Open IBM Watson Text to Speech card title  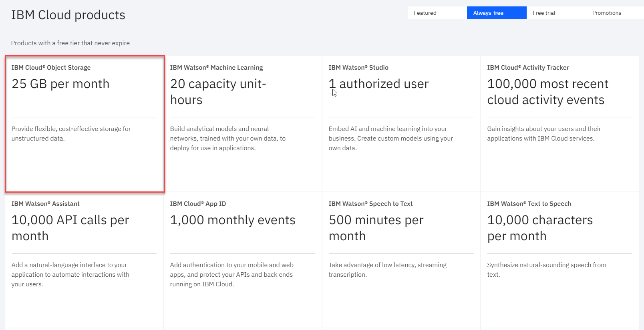(529, 204)
